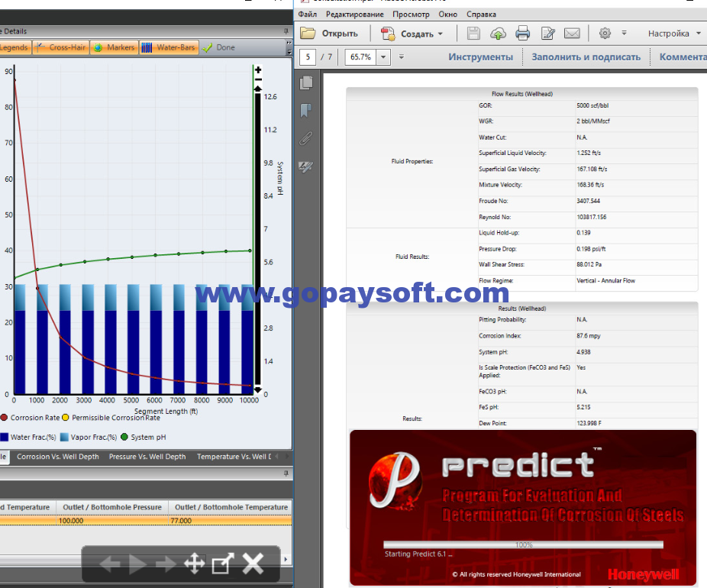
Task: Open the Справка menu
Action: click(x=481, y=14)
